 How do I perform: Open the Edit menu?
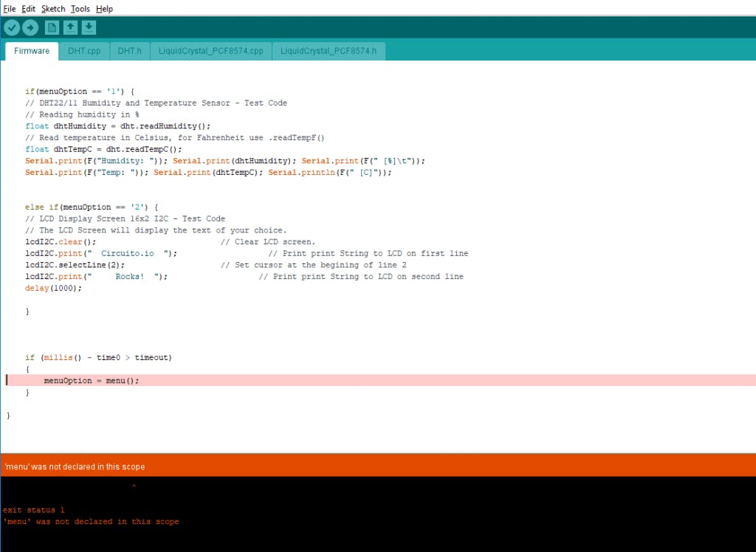(28, 9)
